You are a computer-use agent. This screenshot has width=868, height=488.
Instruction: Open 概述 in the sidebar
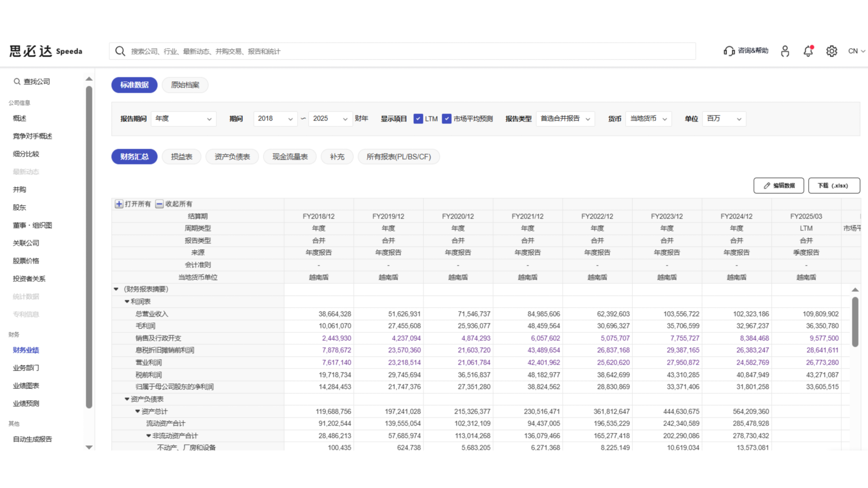click(19, 118)
